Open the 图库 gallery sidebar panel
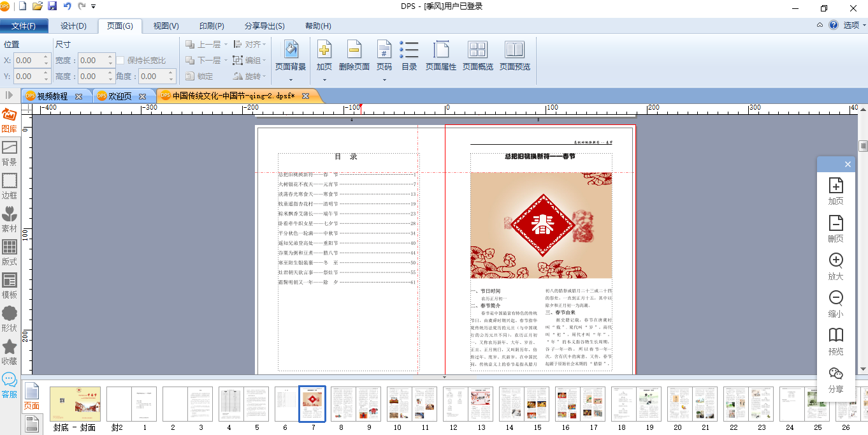868x435 pixels. tap(10, 121)
